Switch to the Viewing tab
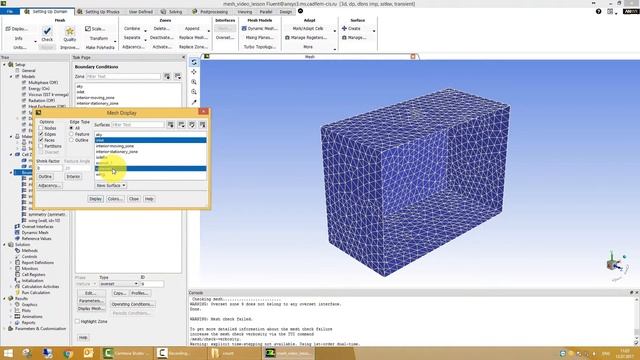 point(245,11)
